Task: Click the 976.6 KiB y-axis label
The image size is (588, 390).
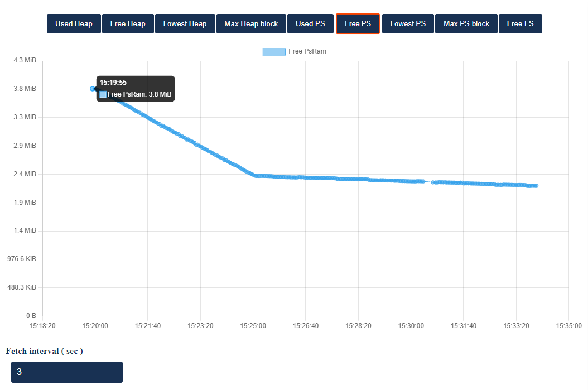Action: pos(22,259)
